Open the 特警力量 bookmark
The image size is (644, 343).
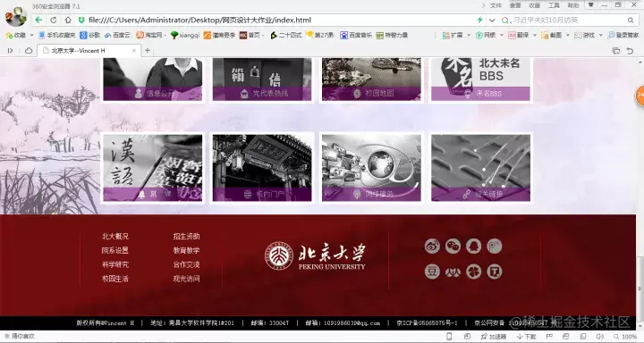click(x=393, y=36)
